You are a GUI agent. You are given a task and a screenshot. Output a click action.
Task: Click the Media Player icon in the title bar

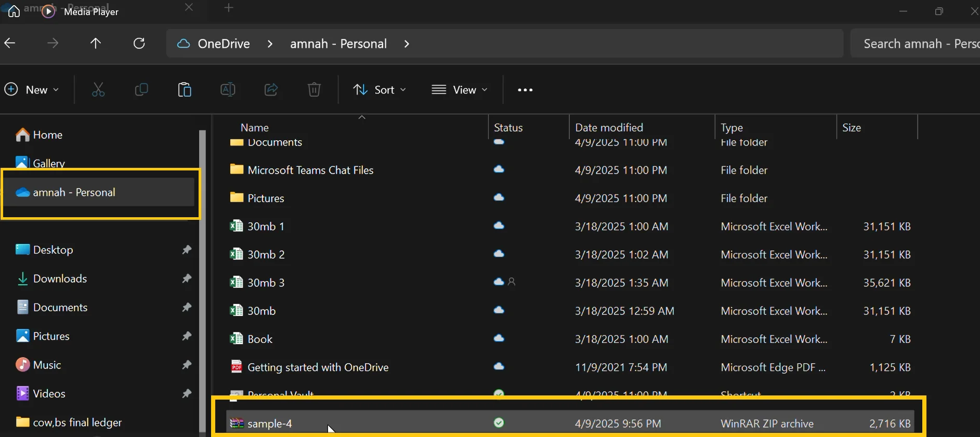[48, 11]
